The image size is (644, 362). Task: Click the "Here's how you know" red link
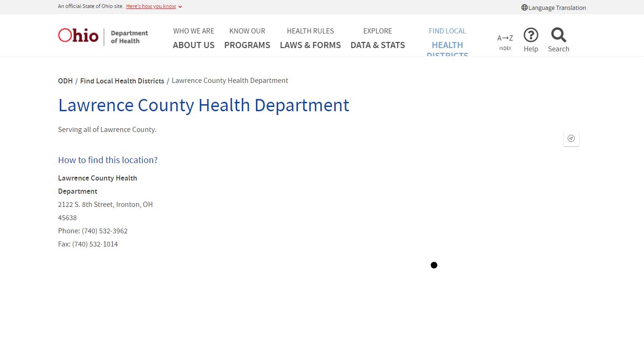coord(151,6)
